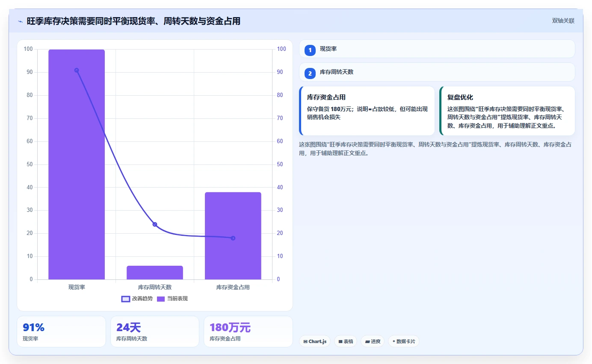592x364 pixels.
Task: Toggle the 改善趋势 legend entry
Action: (x=137, y=299)
